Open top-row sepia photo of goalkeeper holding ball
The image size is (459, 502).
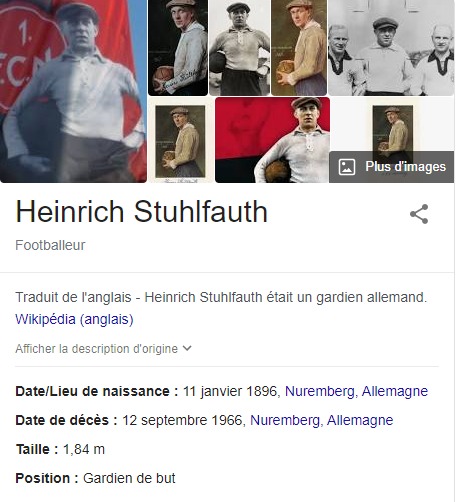(299, 48)
